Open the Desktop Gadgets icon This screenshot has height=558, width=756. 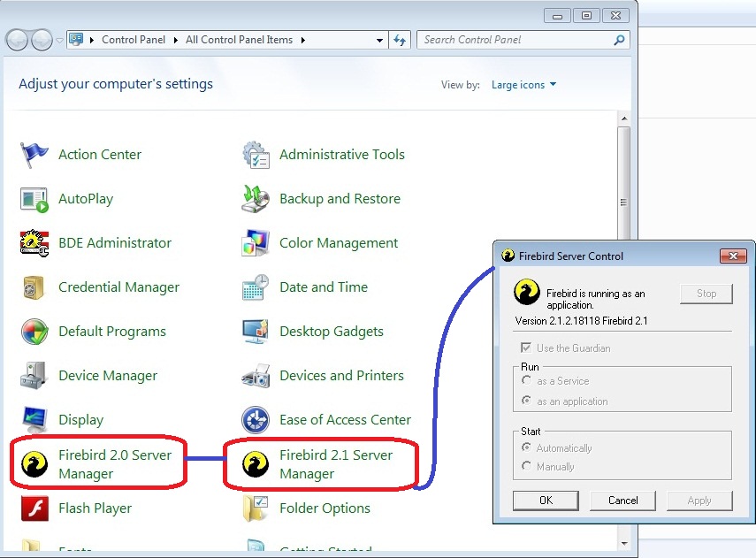pos(256,332)
